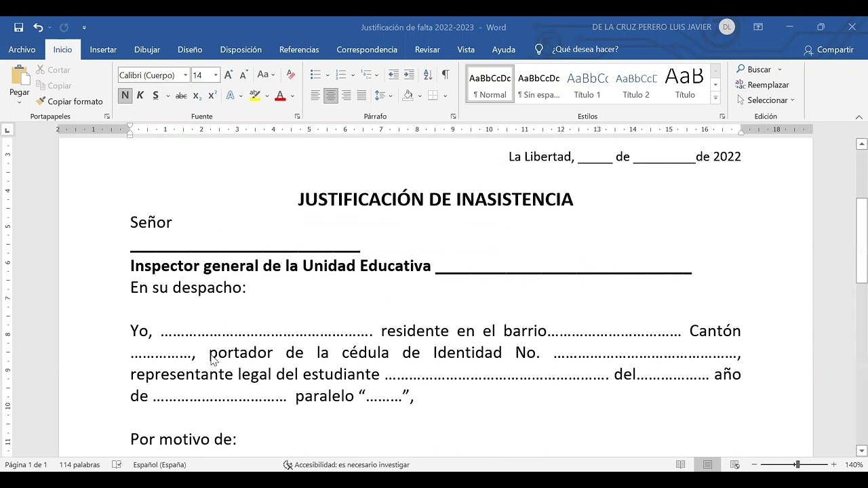Click the justify alignment icon
Viewport: 868px width, 488px height.
(x=361, y=95)
